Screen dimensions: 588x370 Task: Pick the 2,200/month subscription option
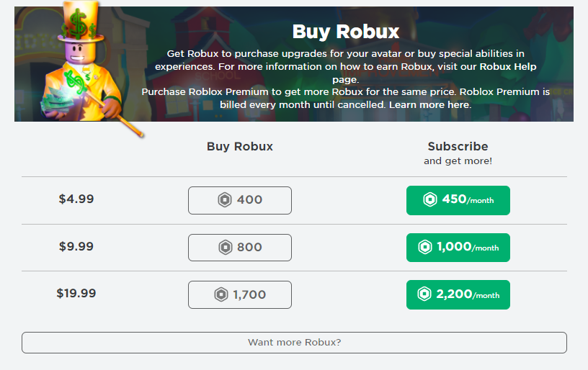click(458, 294)
